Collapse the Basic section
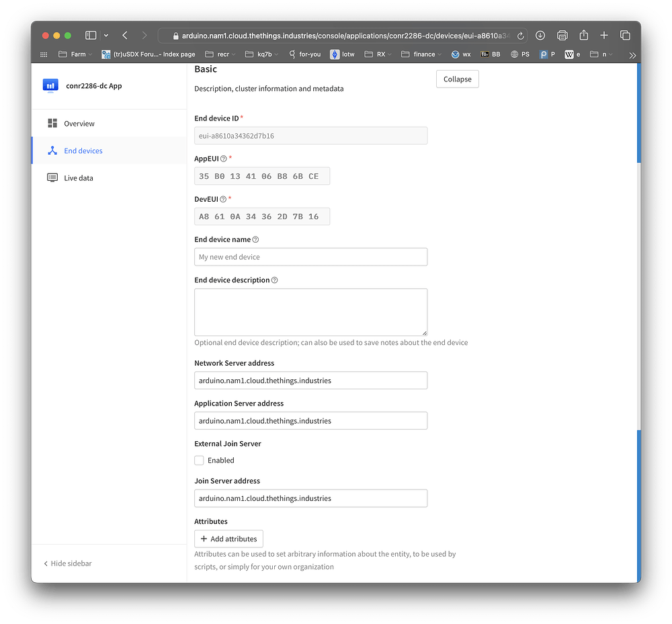 coord(457,79)
